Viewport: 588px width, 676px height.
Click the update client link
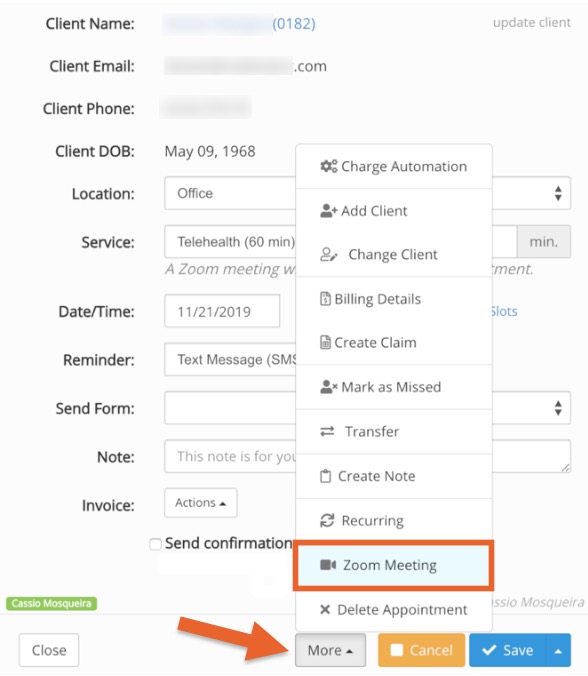click(x=532, y=22)
